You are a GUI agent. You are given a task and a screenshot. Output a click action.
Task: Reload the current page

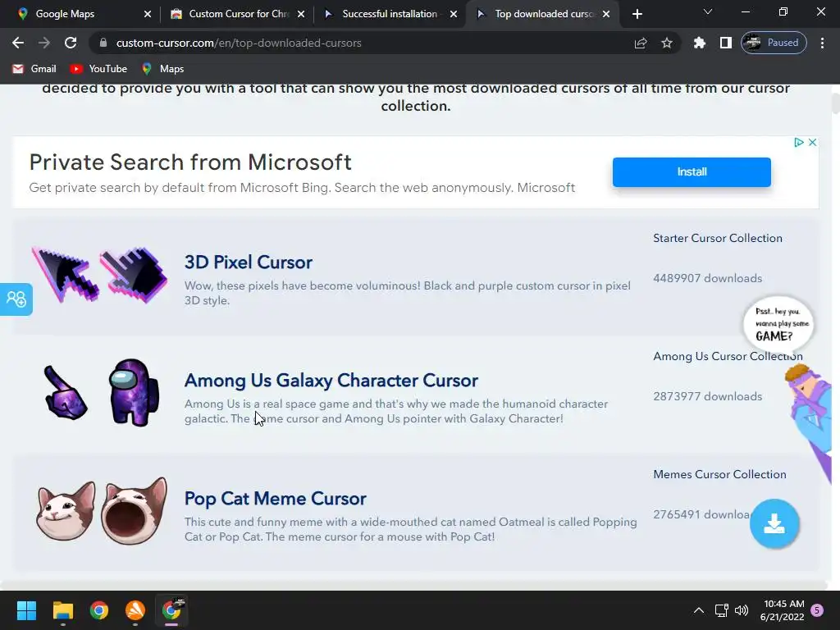point(71,43)
